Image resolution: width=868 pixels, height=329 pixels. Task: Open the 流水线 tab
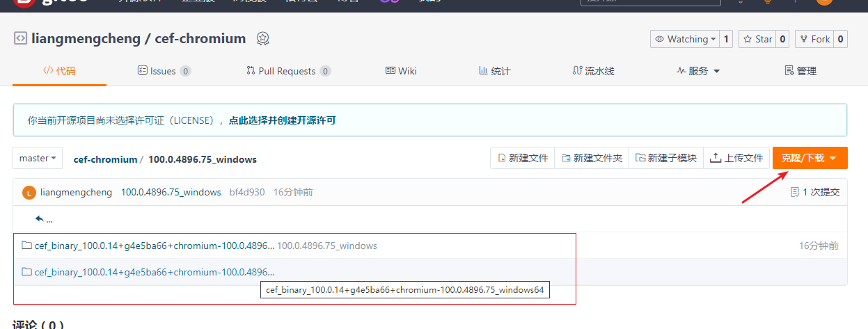(593, 71)
